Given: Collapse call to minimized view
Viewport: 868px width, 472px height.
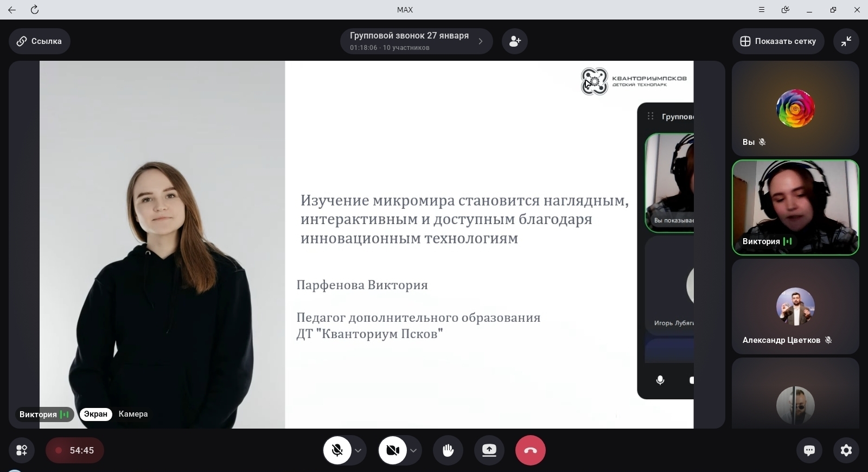Looking at the screenshot, I should coord(846,41).
